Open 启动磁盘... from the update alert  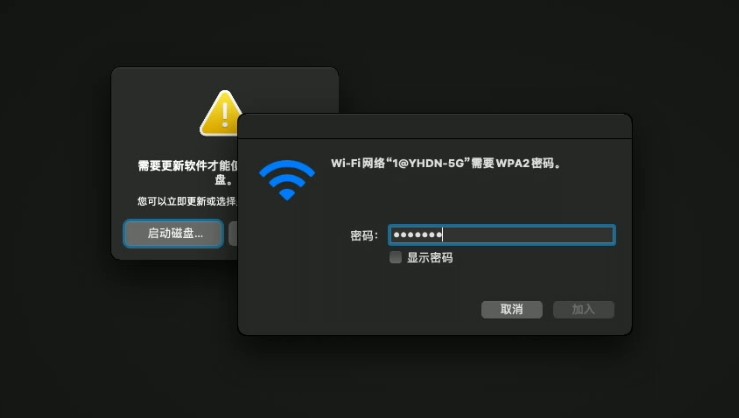pos(173,233)
